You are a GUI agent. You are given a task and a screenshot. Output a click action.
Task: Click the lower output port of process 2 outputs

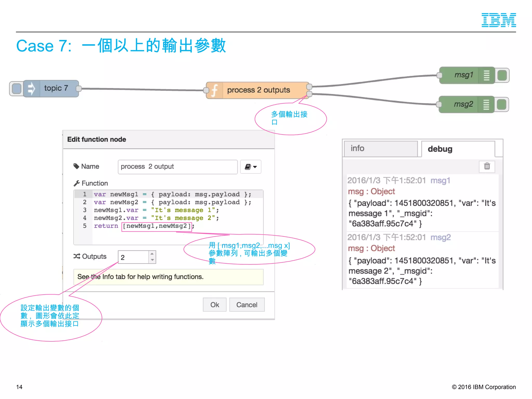[309, 94]
